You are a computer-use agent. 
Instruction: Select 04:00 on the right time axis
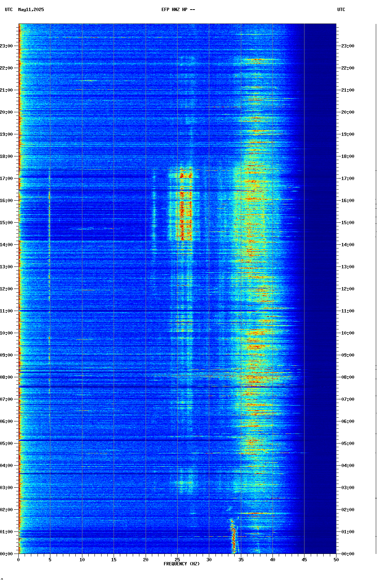click(x=348, y=466)
